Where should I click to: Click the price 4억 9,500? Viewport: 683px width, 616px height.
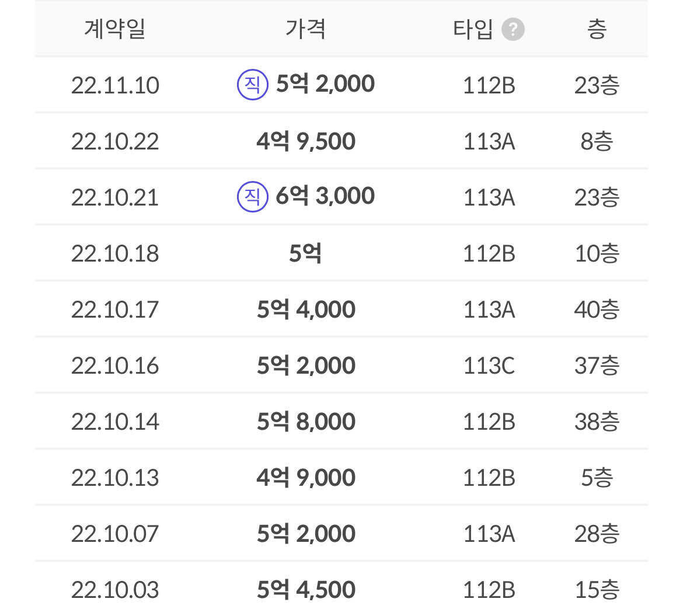(304, 140)
